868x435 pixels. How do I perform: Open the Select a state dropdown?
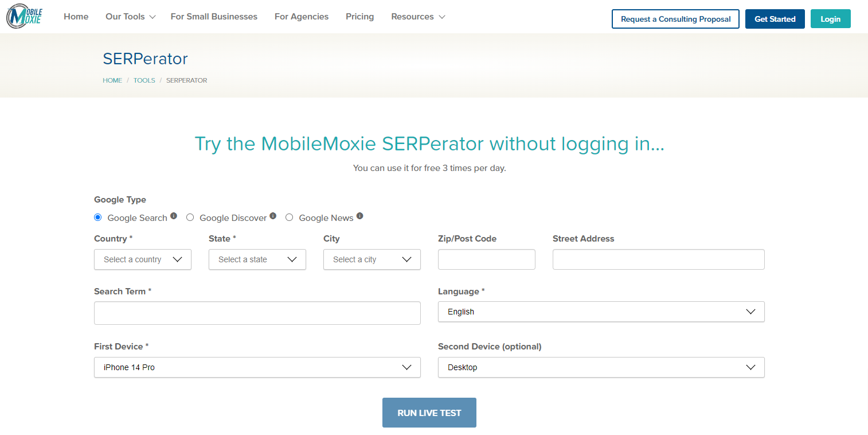pos(257,259)
